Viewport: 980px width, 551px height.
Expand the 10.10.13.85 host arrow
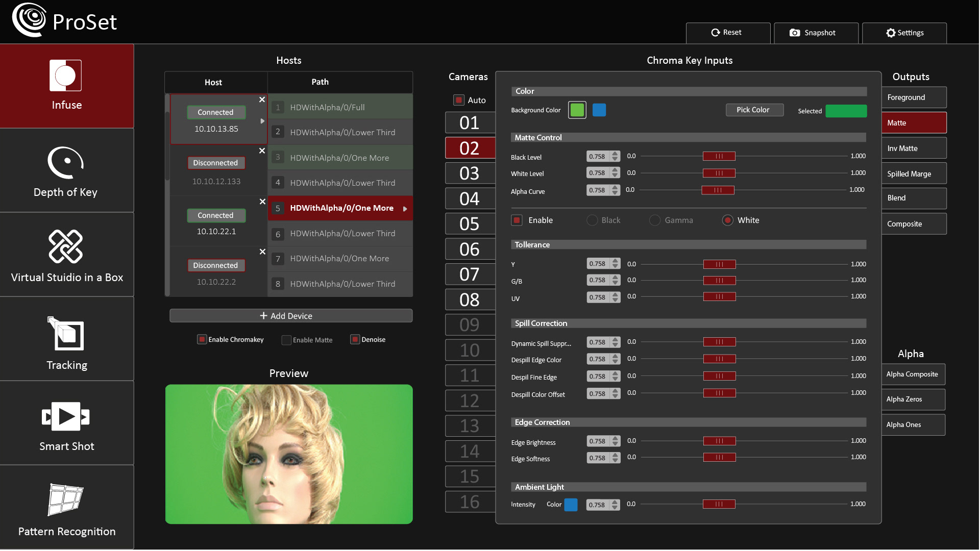point(262,121)
